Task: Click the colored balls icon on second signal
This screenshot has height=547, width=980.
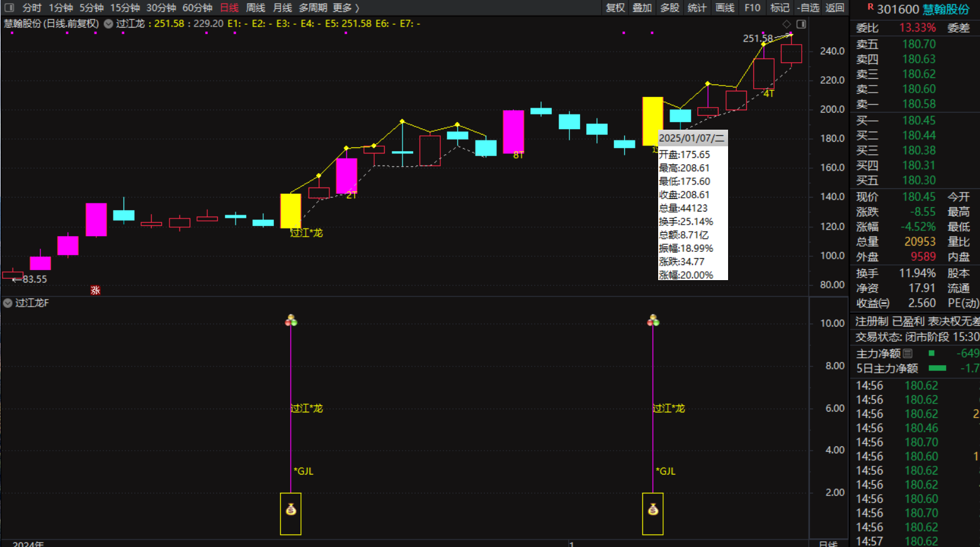Action: (652, 321)
